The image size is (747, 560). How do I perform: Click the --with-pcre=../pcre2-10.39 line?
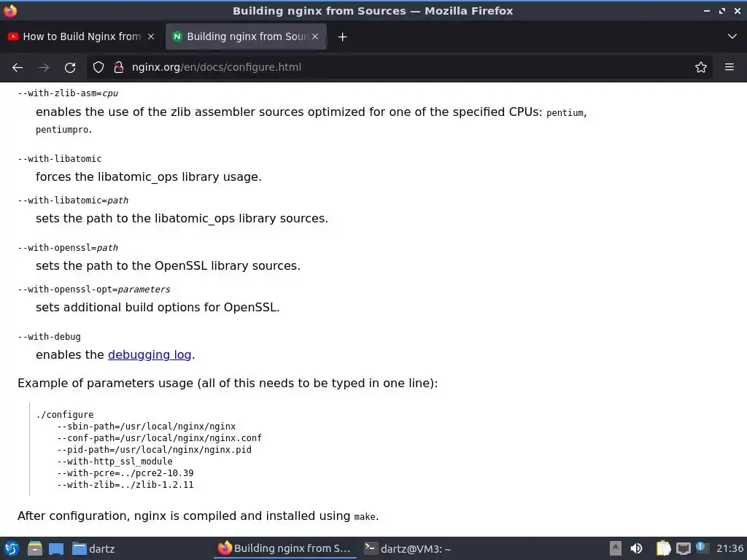[x=125, y=473]
